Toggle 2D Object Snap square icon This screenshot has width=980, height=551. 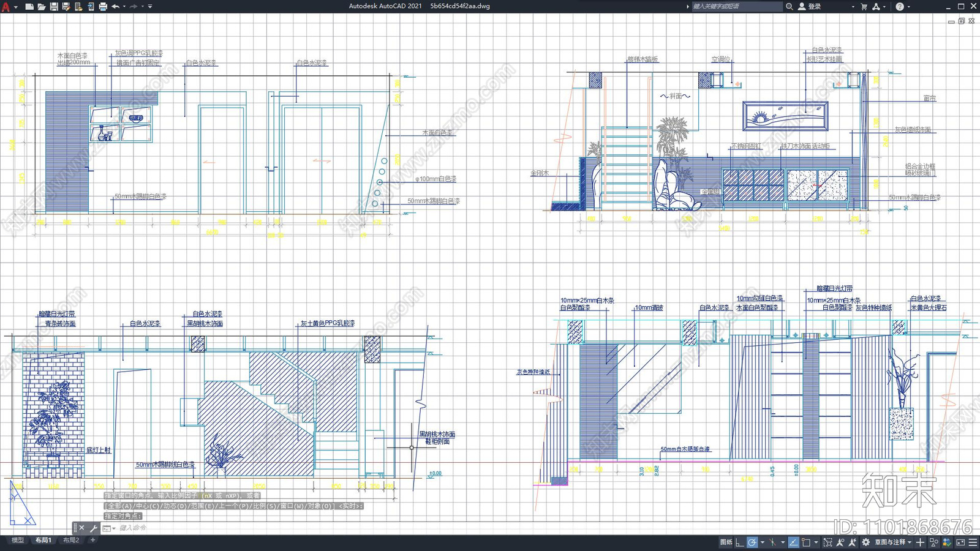point(806,542)
